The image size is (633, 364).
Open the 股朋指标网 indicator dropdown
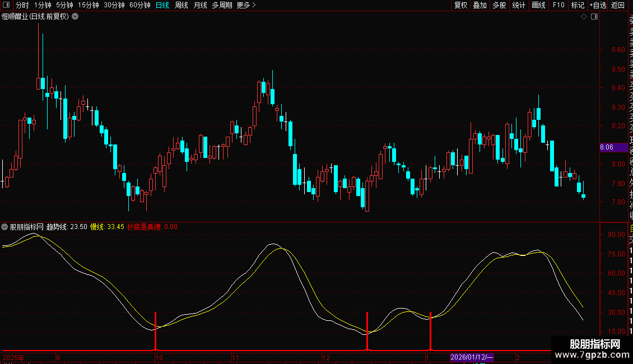4,227
